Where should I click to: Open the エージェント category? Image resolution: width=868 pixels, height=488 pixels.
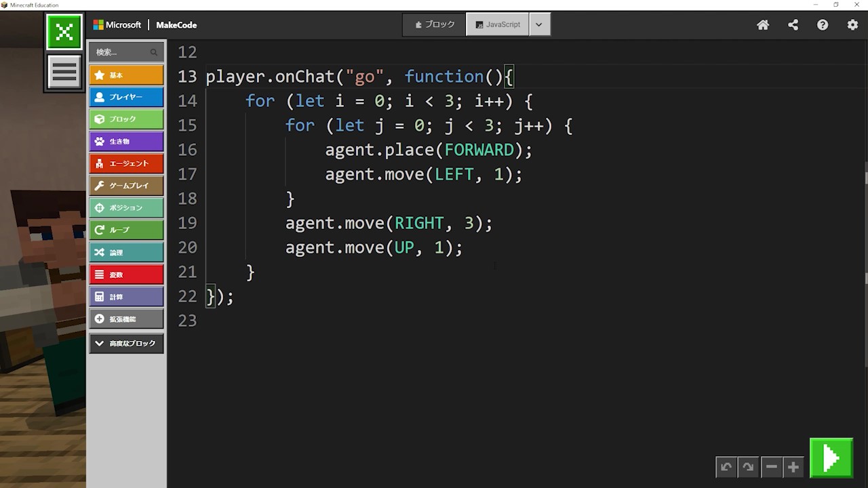pyautogui.click(x=126, y=163)
